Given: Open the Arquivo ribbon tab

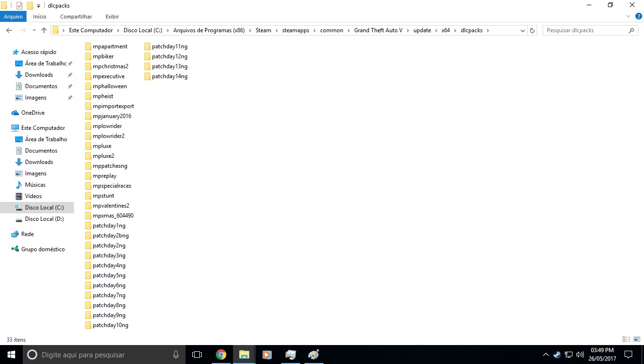Looking at the screenshot, I should coord(13,17).
